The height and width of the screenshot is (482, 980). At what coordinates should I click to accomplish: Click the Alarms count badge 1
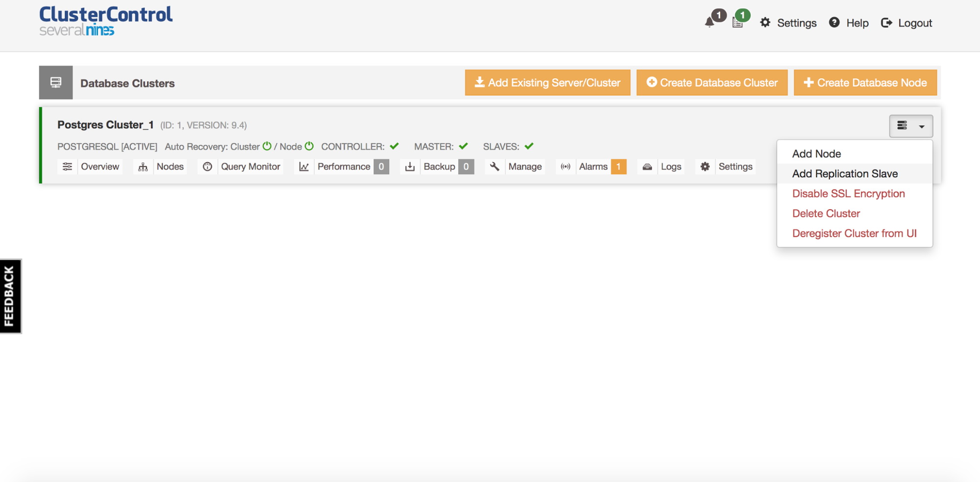(x=619, y=167)
